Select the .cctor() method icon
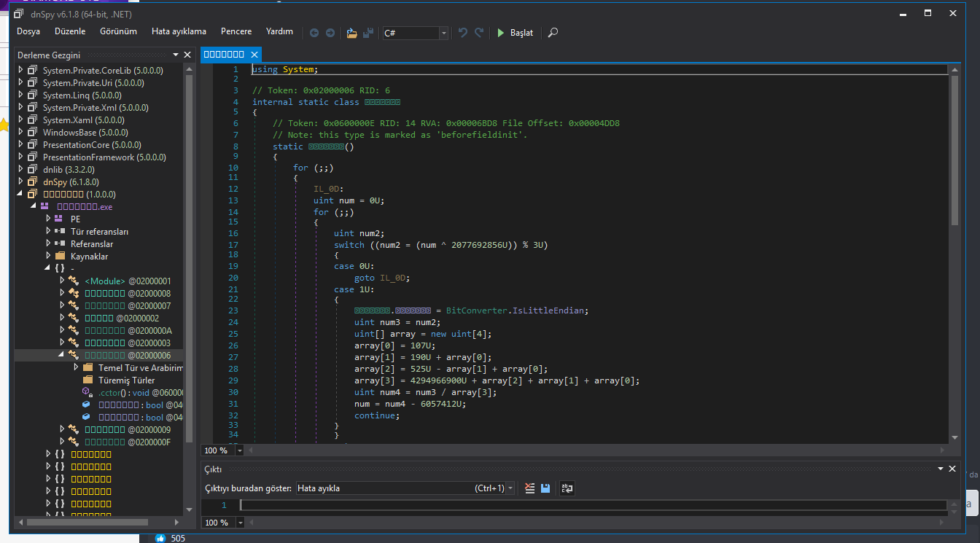 coord(87,392)
